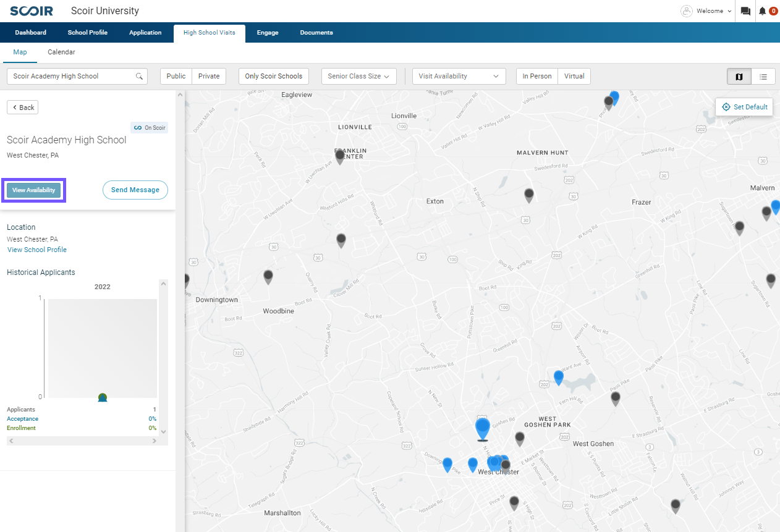Select the gray pin near Little Shiloh Rd

click(676, 506)
